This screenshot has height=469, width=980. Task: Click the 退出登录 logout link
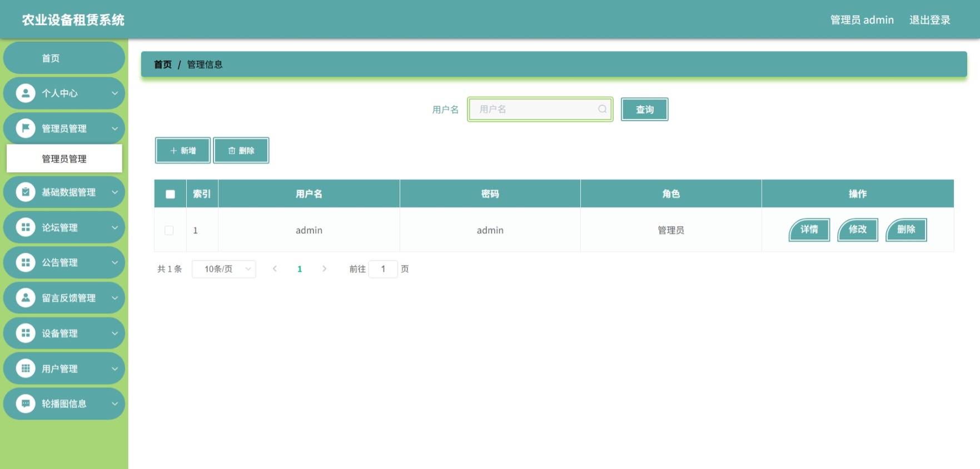click(x=930, y=20)
